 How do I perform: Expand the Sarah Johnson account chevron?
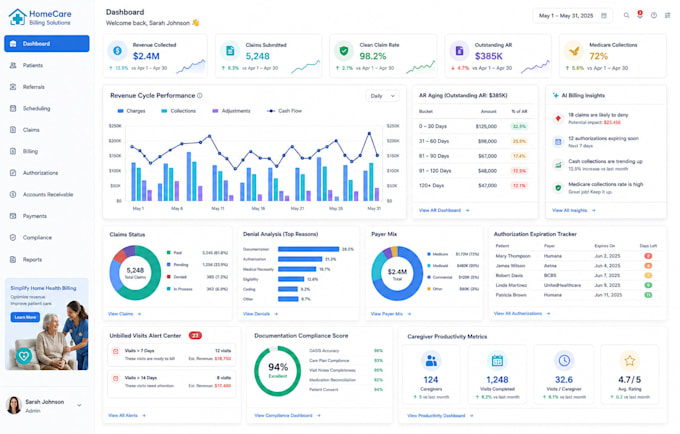click(79, 405)
